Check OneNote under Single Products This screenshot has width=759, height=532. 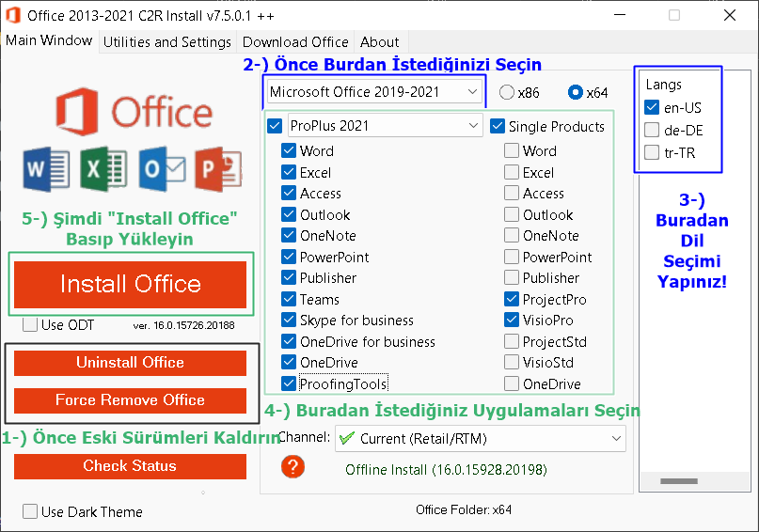click(512, 236)
